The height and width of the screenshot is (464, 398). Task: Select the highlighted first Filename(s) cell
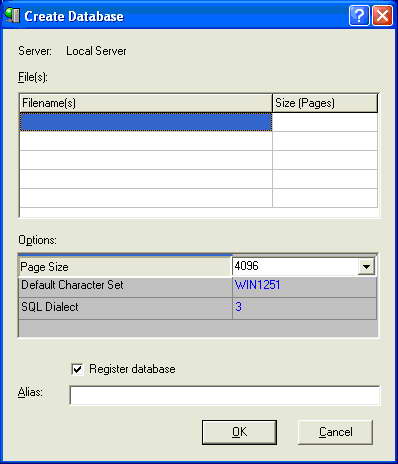tap(146, 122)
